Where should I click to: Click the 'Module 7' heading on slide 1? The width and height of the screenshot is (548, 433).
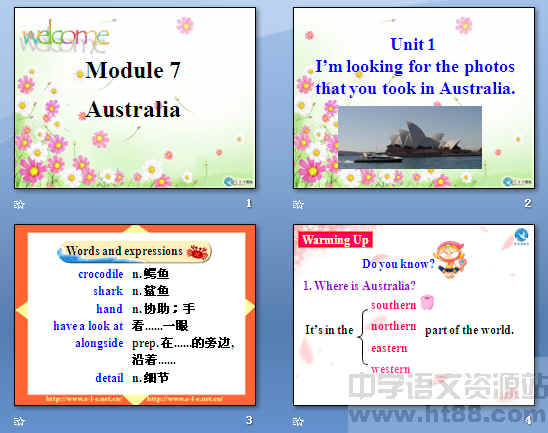click(133, 70)
